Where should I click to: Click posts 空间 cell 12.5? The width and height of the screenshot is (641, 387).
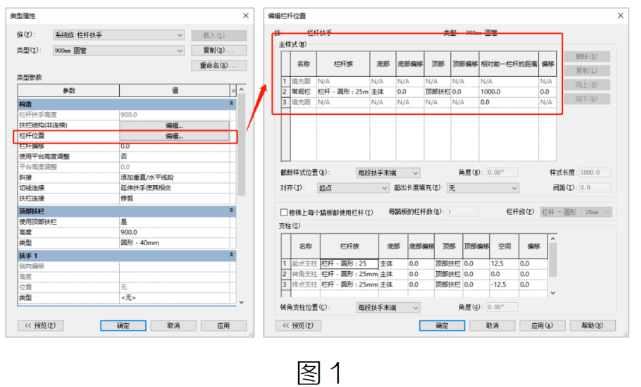(x=504, y=264)
